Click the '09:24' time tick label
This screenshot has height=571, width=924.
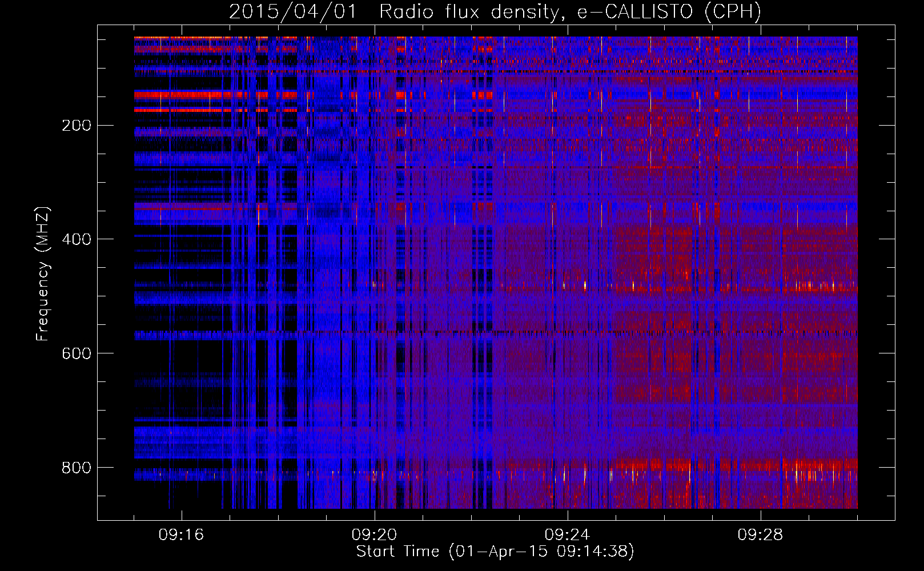pos(568,535)
